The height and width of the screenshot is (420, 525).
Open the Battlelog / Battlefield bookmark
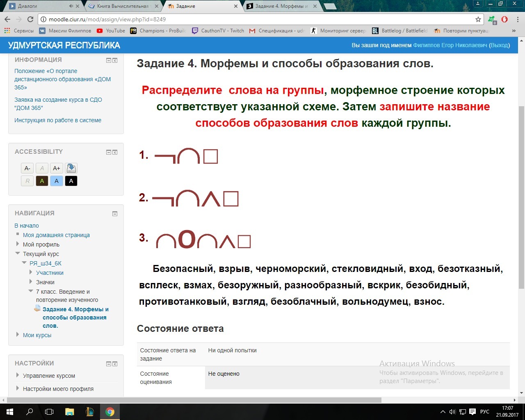tap(400, 31)
